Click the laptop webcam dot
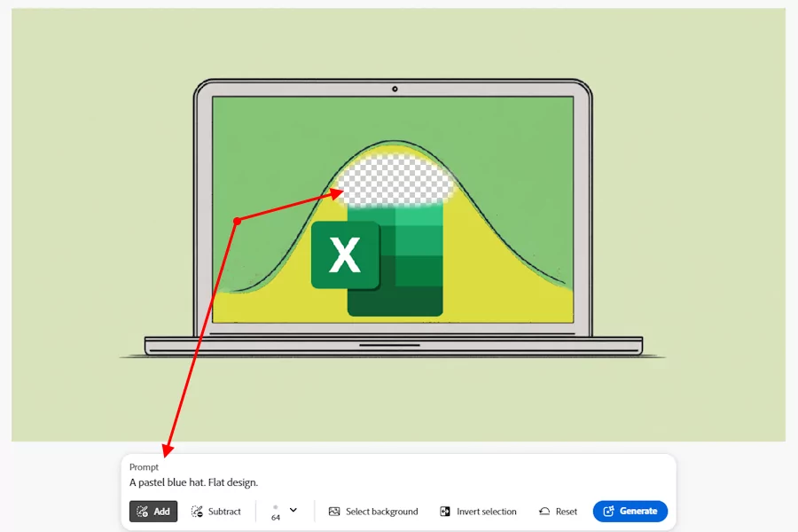 (x=395, y=89)
